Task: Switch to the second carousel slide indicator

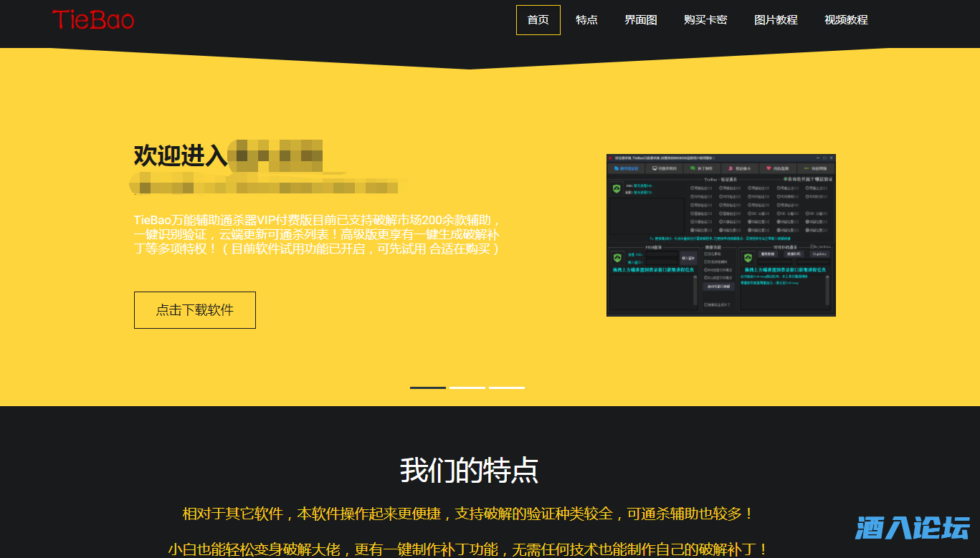Action: [x=467, y=388]
